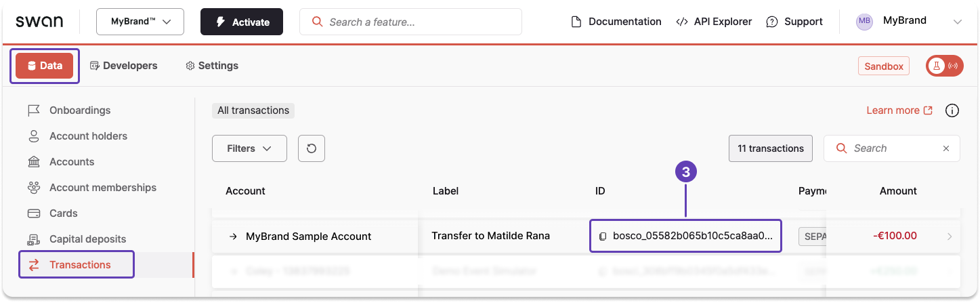Click the 11 transactions counter
This screenshot has width=980, height=307.
tap(771, 148)
